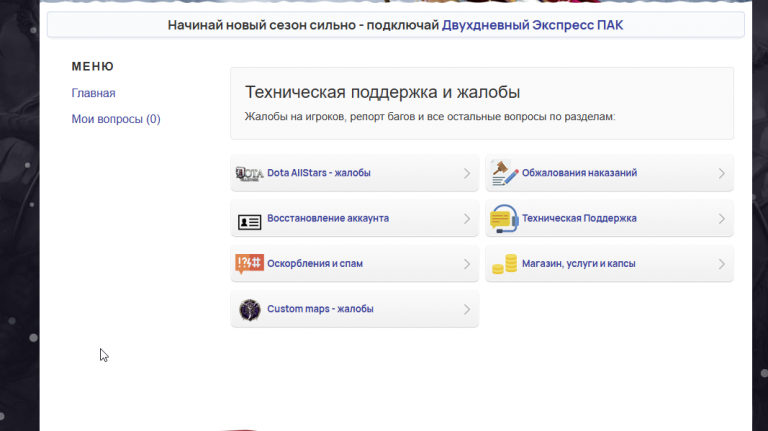Click the gavel and pencil appeals icon
The height and width of the screenshot is (431, 768).
tap(504, 173)
